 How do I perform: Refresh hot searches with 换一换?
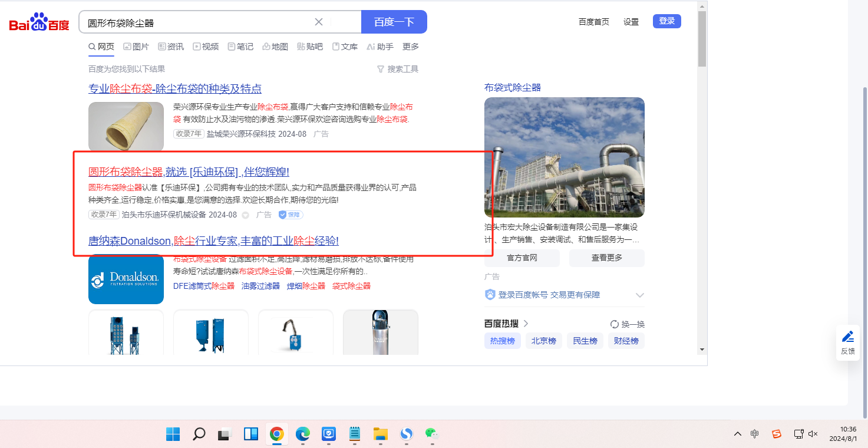(628, 324)
